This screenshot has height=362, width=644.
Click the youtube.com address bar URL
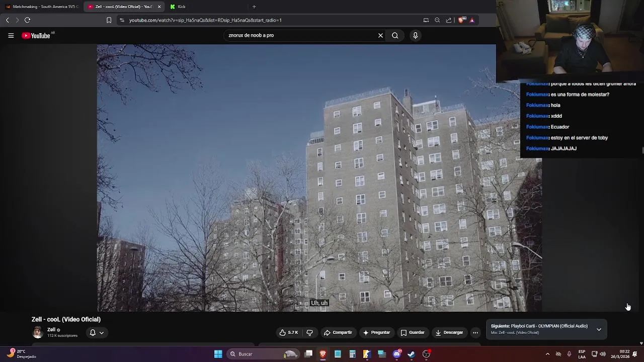pyautogui.click(x=205, y=20)
